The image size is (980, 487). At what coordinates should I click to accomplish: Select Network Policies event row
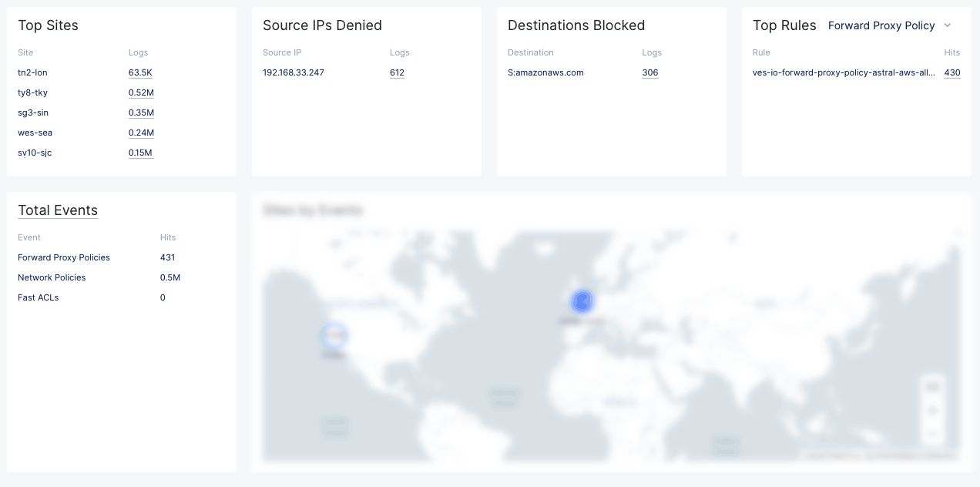52,277
